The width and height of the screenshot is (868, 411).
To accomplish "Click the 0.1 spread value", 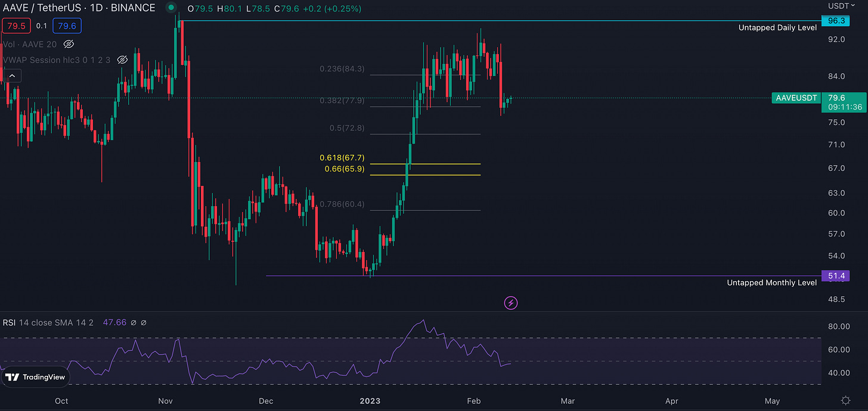I will (x=42, y=26).
